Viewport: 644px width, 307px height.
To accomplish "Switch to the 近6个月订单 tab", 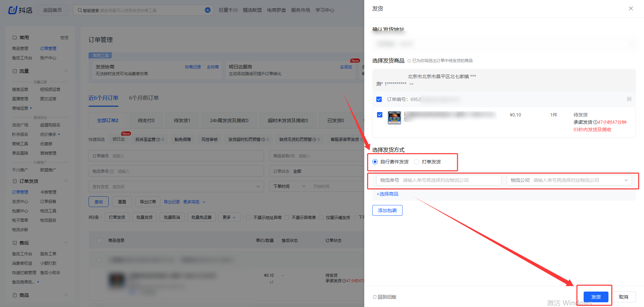I will click(x=103, y=98).
